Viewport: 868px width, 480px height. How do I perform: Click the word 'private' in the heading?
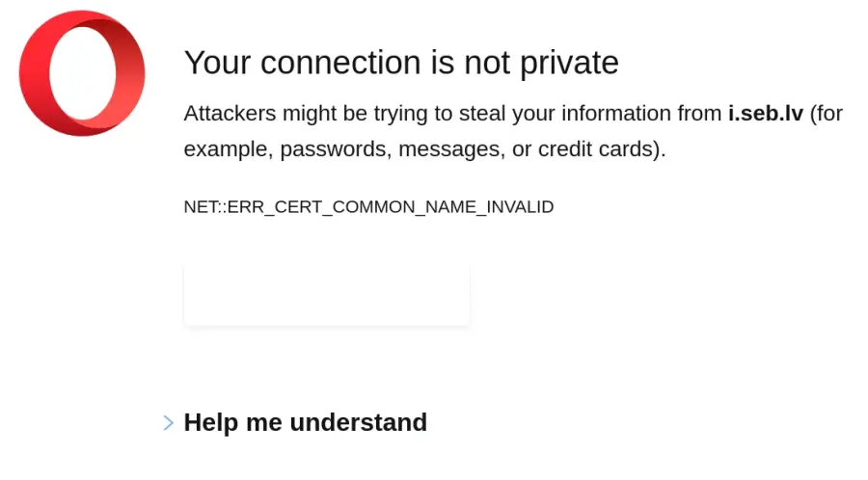[x=569, y=63]
